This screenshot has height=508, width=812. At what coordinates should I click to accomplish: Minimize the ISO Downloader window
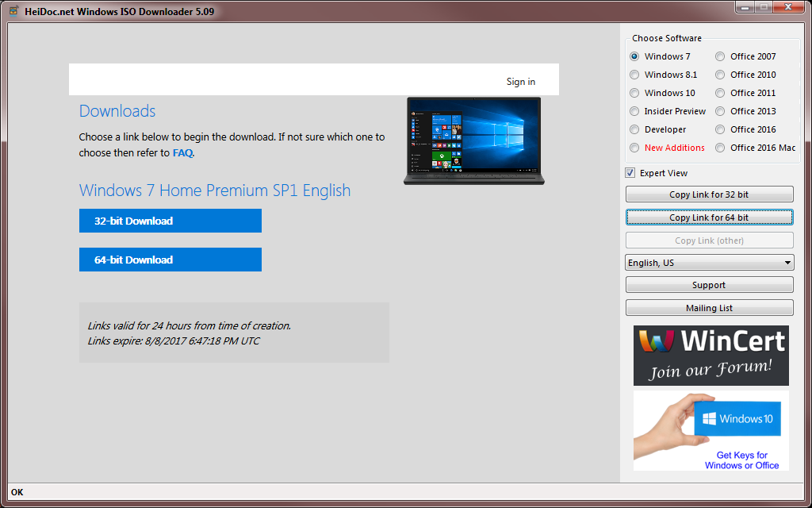pyautogui.click(x=745, y=7)
